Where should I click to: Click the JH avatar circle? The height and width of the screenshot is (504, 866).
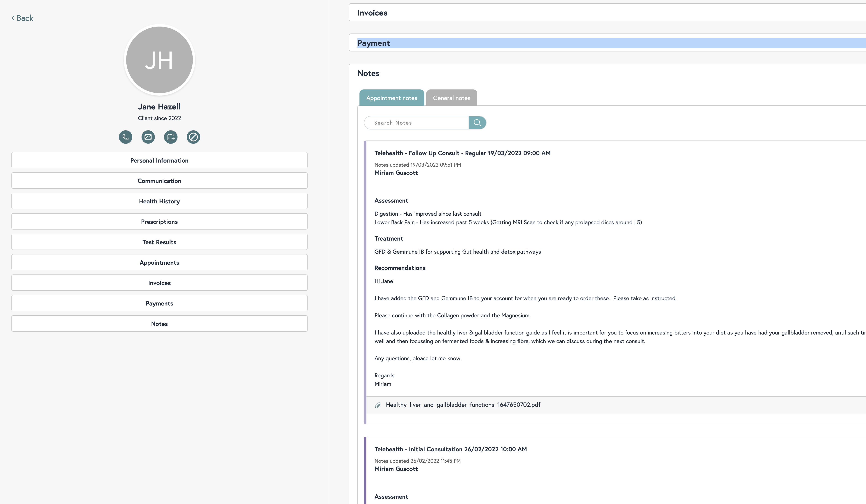pos(159,60)
